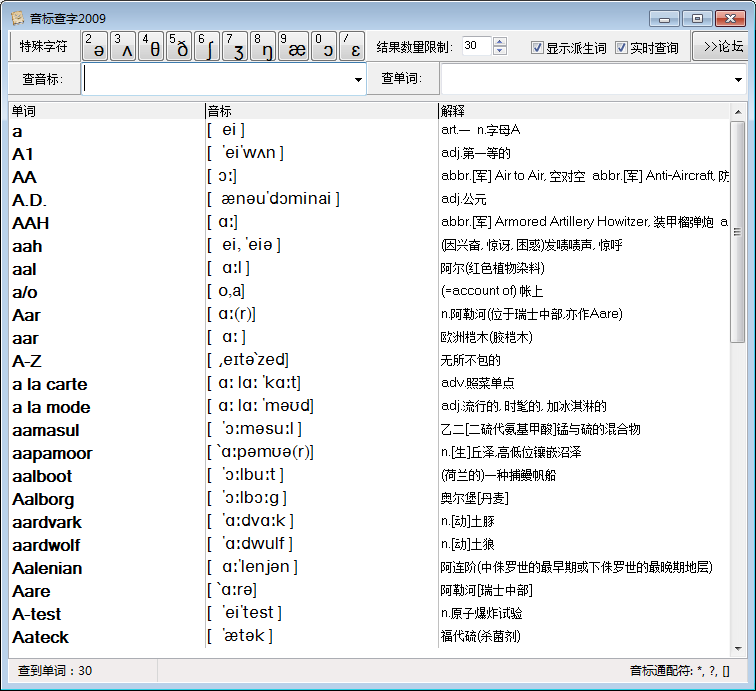Click the vertical scrollbar thumb
Viewport: 756px width, 691px height.
[x=738, y=232]
